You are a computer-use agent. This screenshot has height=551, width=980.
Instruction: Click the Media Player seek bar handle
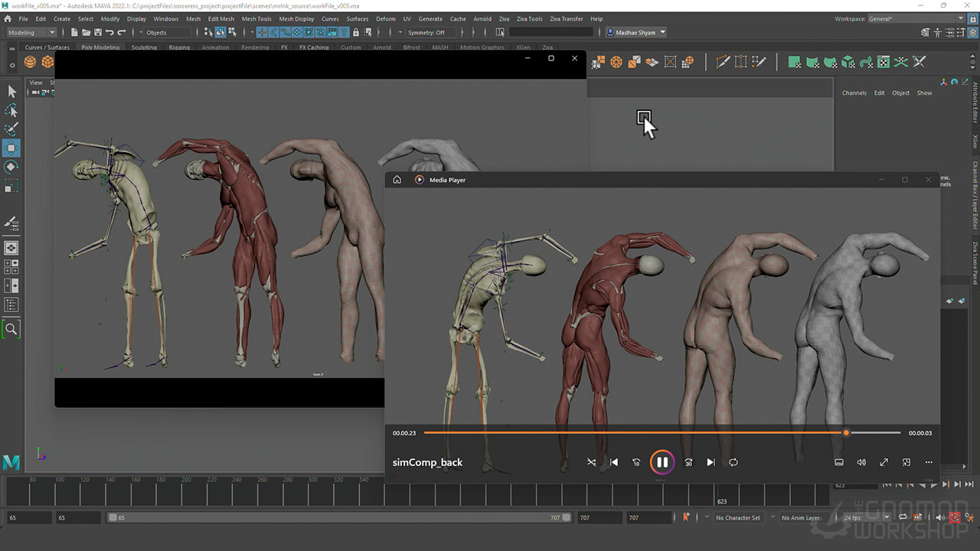point(846,433)
